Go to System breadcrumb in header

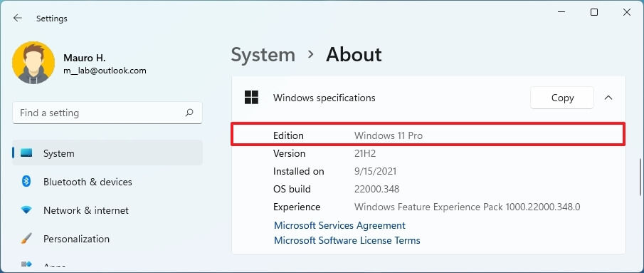tap(263, 55)
